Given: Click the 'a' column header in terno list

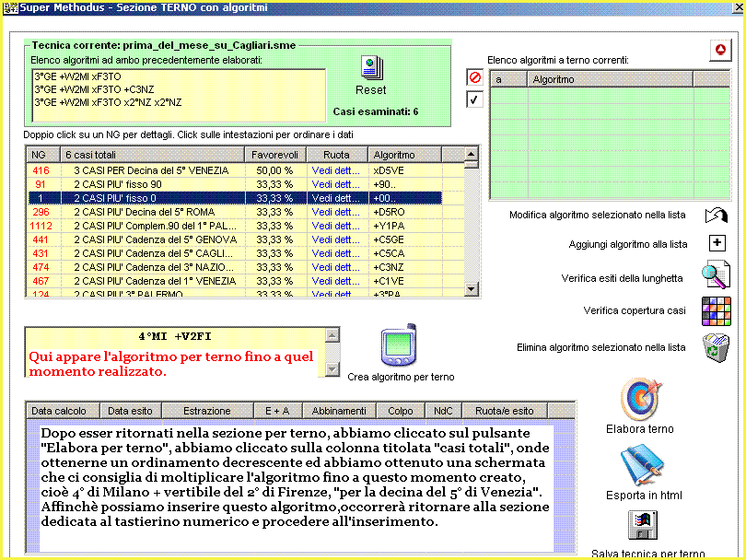Looking at the screenshot, I should (508, 79).
